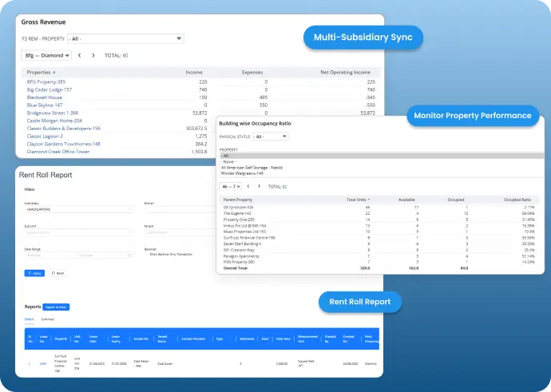
Task: Go to next page in Gross Revenue
Action: click(x=93, y=55)
